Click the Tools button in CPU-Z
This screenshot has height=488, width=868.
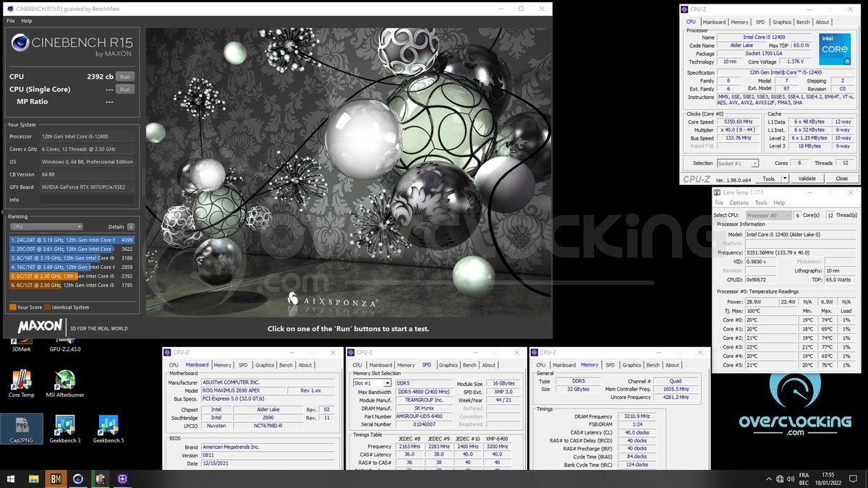[x=768, y=179]
